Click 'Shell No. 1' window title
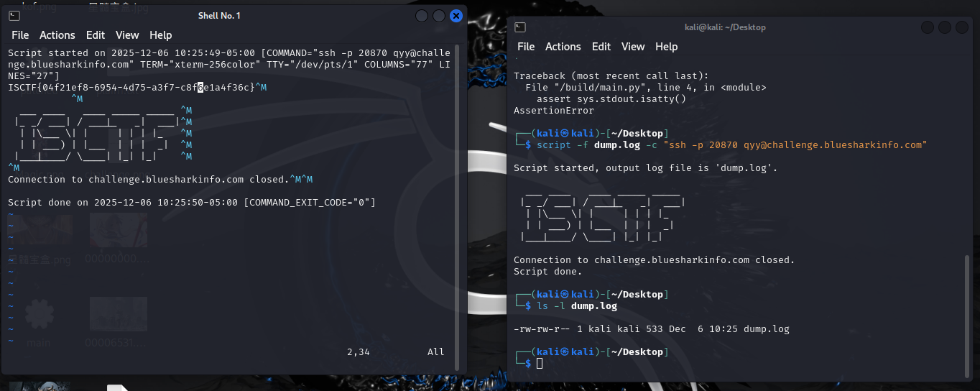Screen dimensions: 980x391 coord(219,16)
